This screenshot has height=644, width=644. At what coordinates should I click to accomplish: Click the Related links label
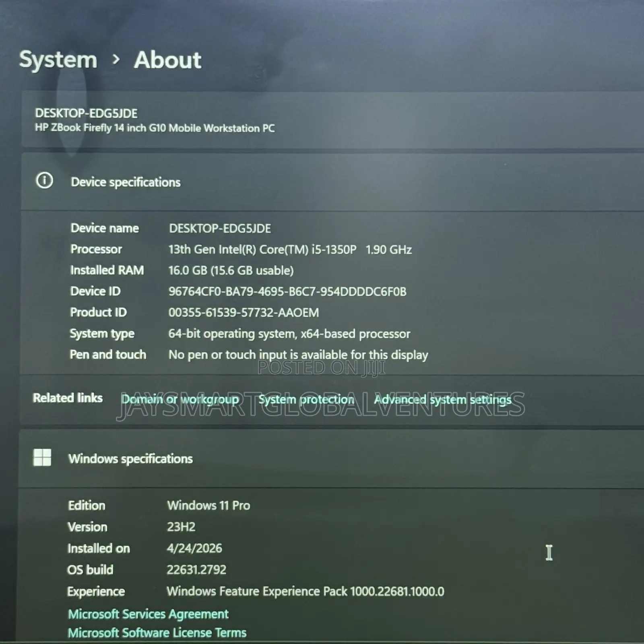pos(68,398)
